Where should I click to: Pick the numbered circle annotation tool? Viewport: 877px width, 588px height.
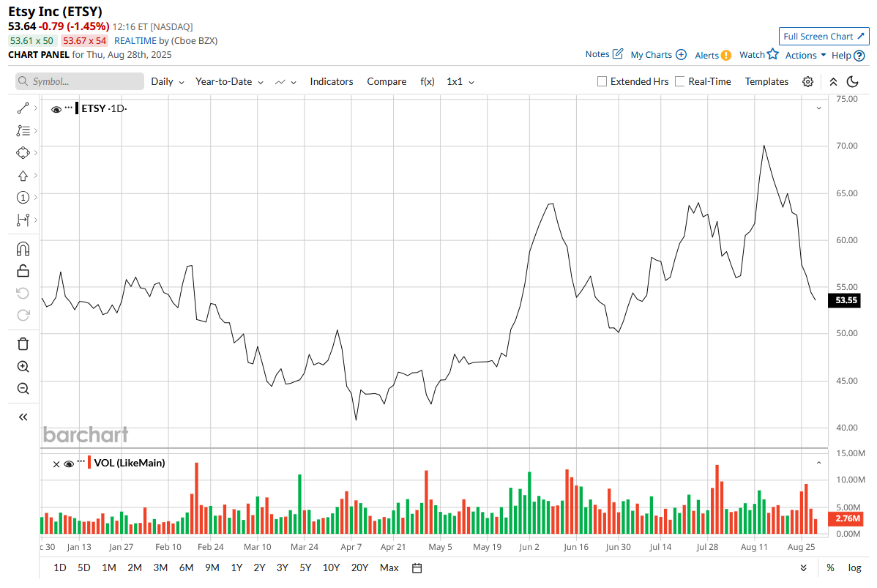[x=23, y=198]
